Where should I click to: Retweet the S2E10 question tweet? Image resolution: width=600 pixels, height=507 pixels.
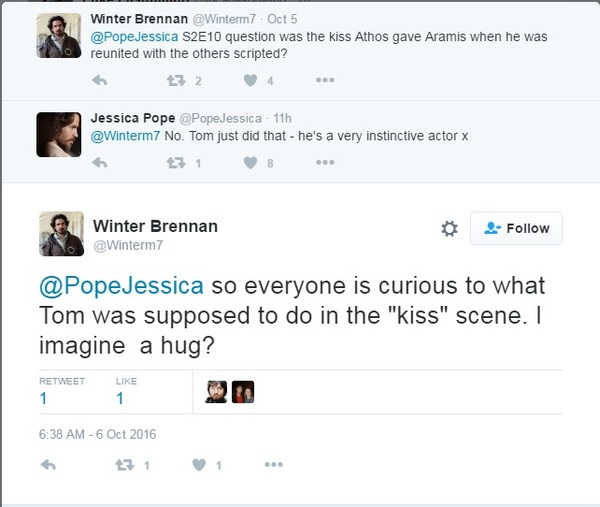pos(175,81)
